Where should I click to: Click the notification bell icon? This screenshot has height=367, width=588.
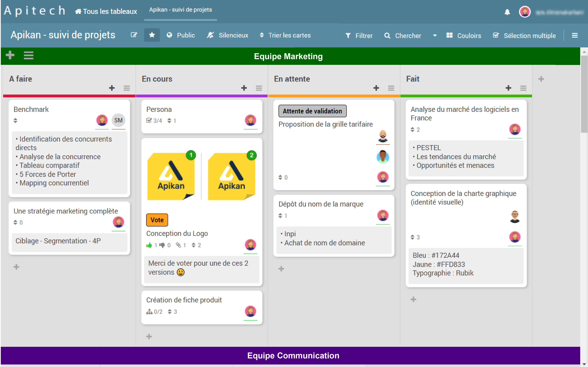pos(507,12)
